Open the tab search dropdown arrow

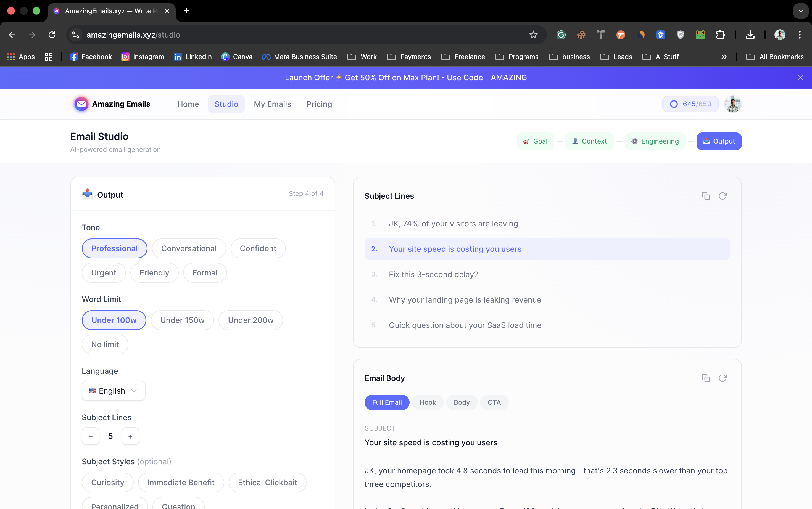tap(801, 11)
